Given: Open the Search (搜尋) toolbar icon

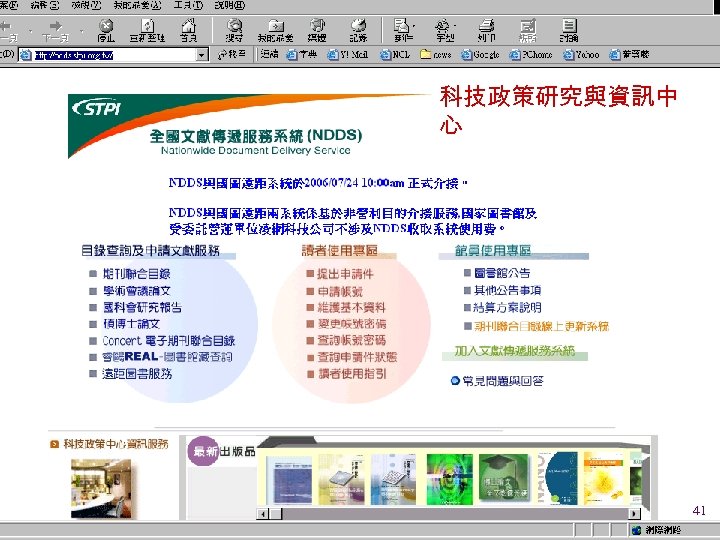Looking at the screenshot, I should point(234,31).
